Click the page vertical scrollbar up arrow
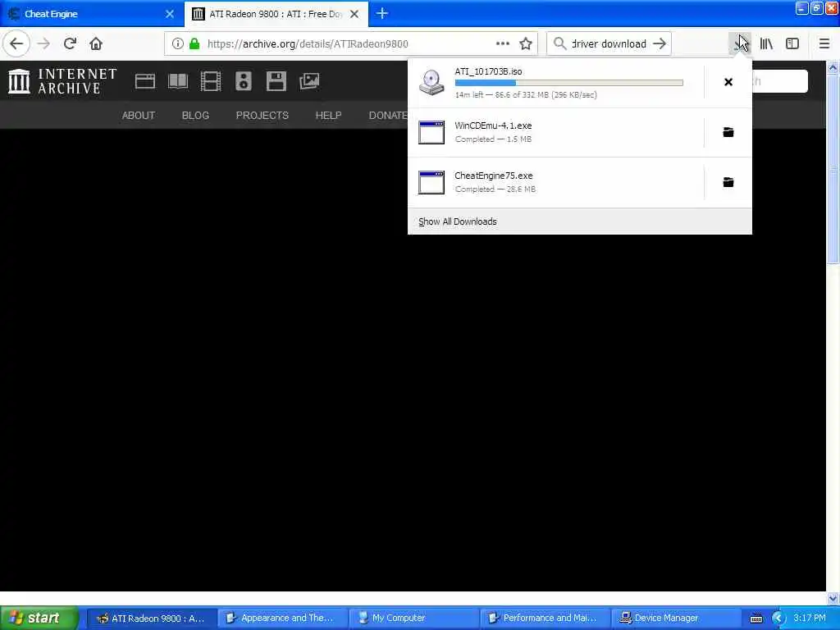Viewport: 840px width, 630px height. (833, 67)
